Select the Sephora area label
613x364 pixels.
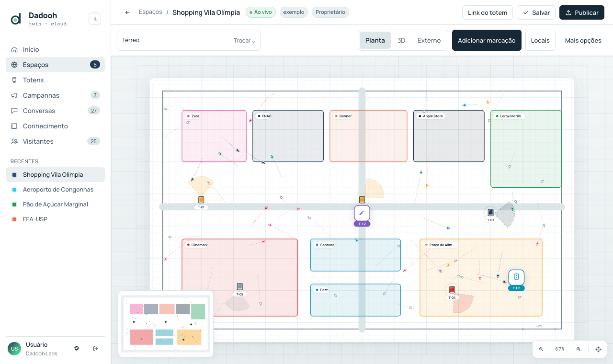(325, 245)
